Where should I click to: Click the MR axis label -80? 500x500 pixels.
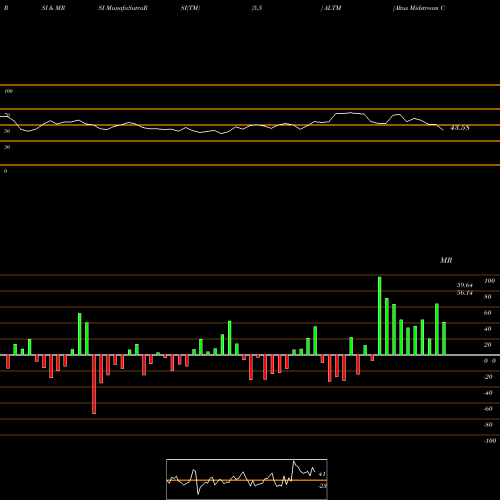(x=488, y=425)
